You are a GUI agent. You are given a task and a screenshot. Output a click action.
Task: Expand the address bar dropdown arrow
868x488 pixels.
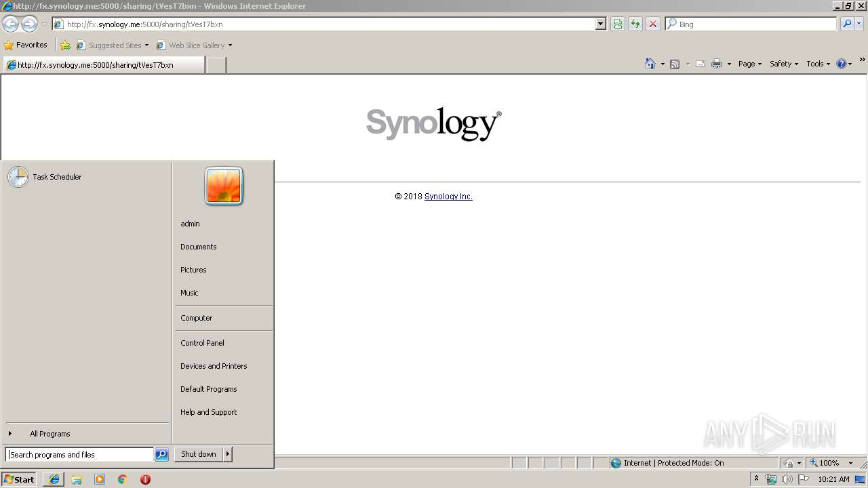coord(601,24)
